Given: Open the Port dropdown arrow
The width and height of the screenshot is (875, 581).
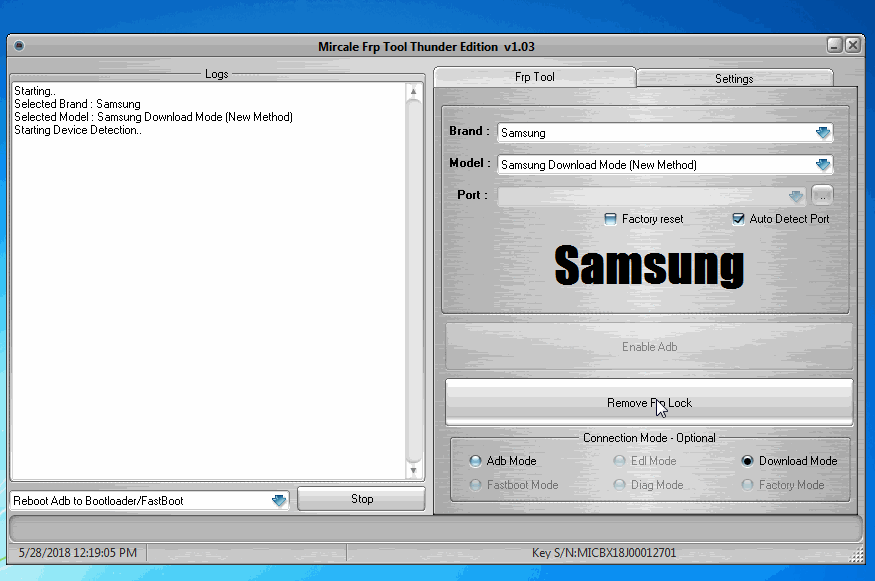Looking at the screenshot, I should click(796, 196).
